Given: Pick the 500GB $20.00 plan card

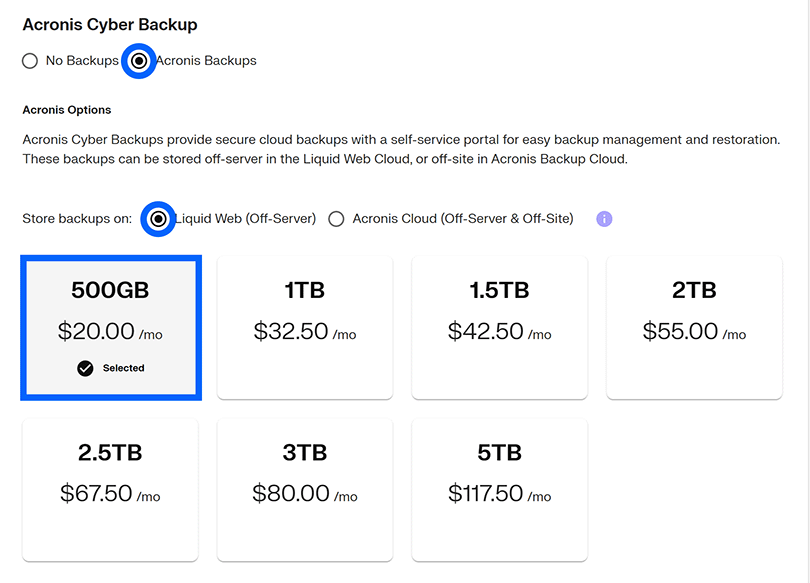Looking at the screenshot, I should click(111, 328).
